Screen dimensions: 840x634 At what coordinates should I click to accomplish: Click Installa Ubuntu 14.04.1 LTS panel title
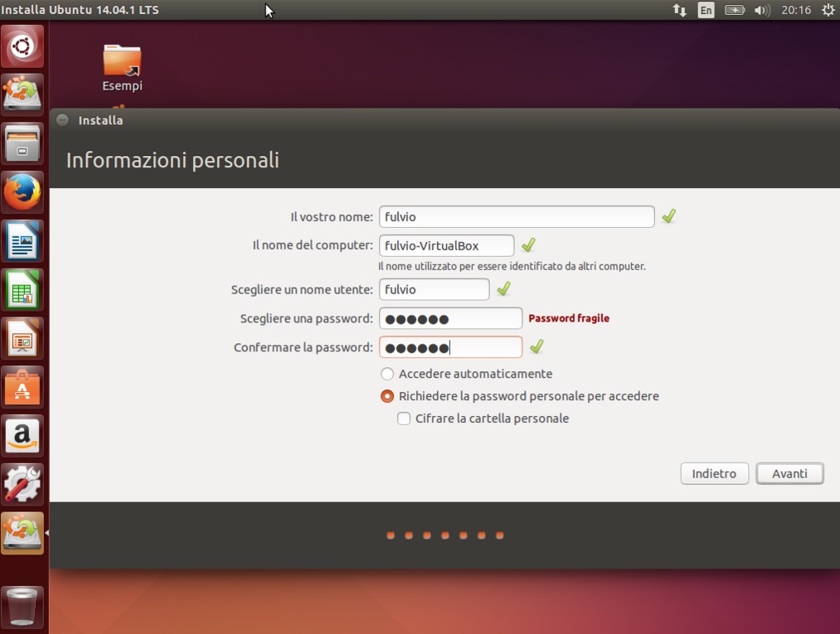pyautogui.click(x=80, y=10)
